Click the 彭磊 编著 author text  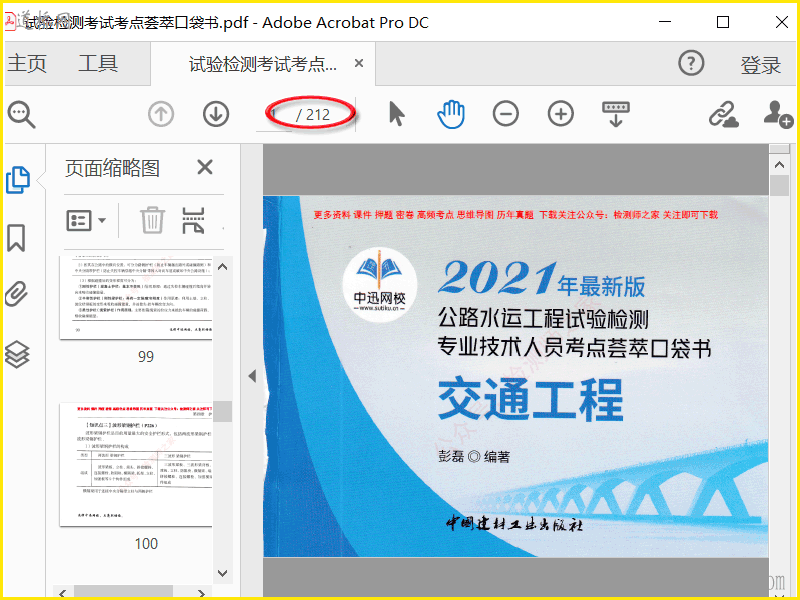pyautogui.click(x=474, y=456)
